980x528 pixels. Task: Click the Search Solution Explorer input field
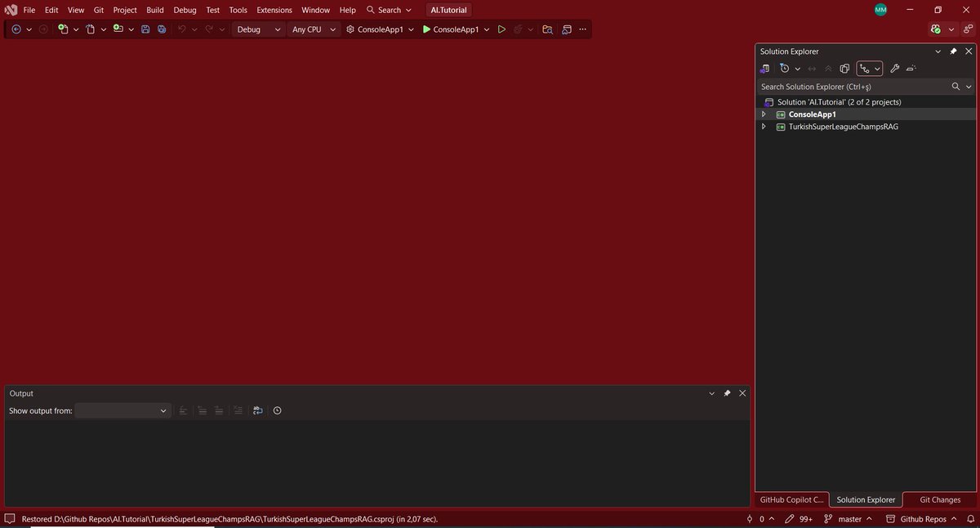click(x=849, y=87)
